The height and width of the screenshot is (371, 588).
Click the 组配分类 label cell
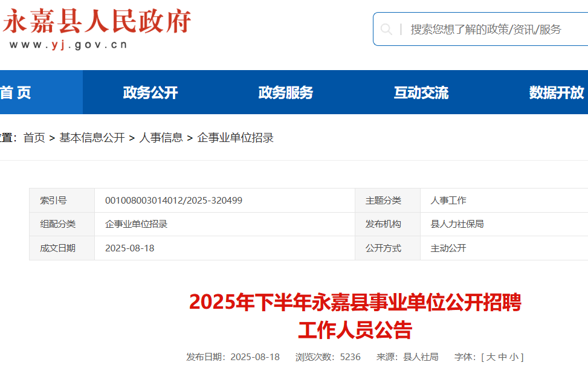pyautogui.click(x=62, y=224)
